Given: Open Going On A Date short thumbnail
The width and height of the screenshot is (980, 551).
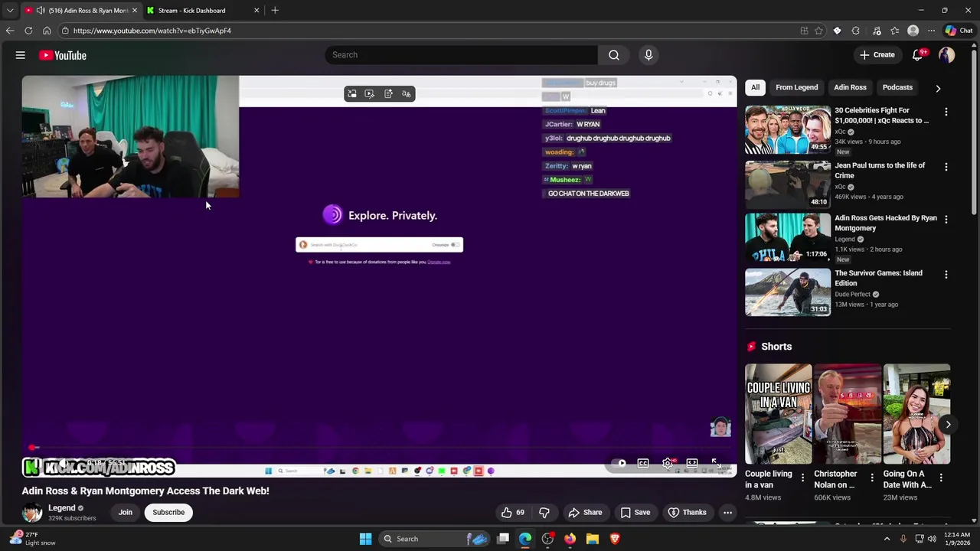Looking at the screenshot, I should coord(916,414).
